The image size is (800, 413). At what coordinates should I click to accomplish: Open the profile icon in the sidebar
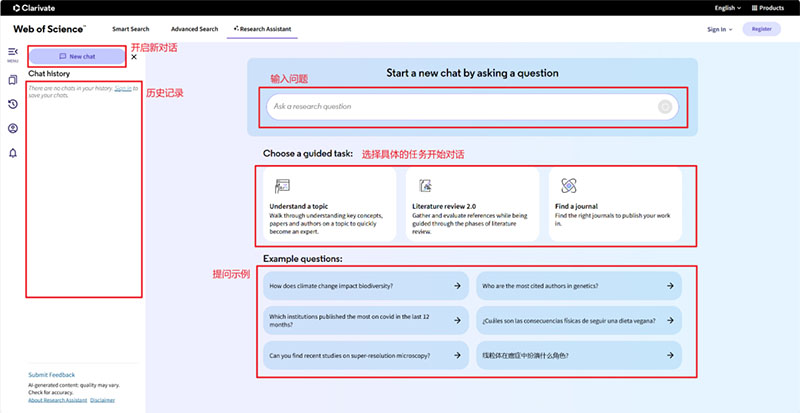point(13,128)
